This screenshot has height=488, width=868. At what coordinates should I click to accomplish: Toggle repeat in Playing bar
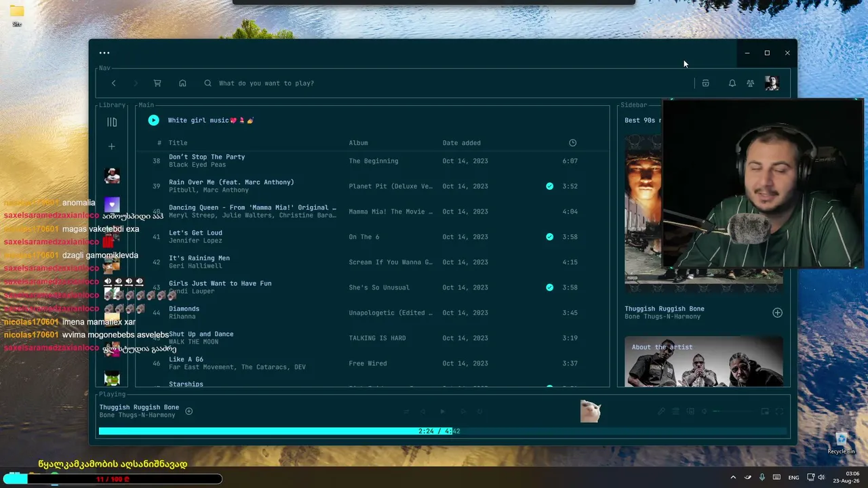point(479,411)
